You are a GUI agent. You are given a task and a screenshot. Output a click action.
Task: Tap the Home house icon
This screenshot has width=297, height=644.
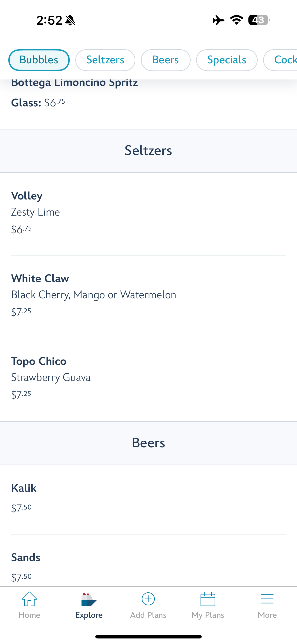[29, 599]
